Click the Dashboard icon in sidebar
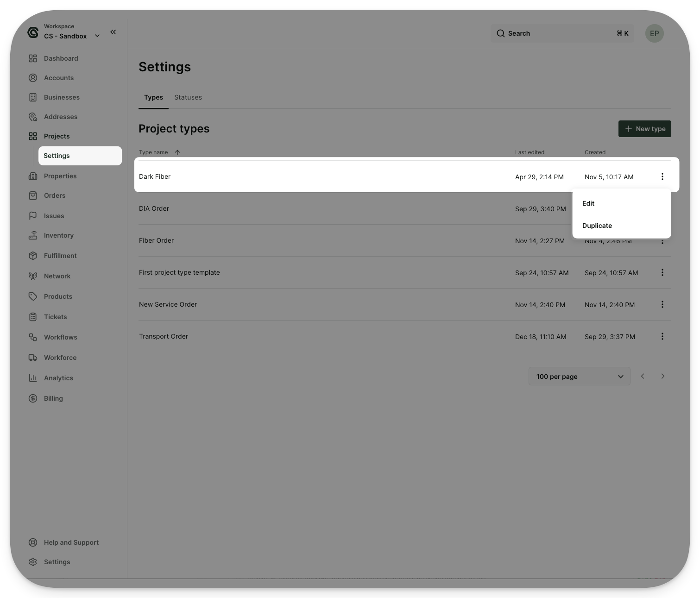This screenshot has height=598, width=700. coord(33,58)
